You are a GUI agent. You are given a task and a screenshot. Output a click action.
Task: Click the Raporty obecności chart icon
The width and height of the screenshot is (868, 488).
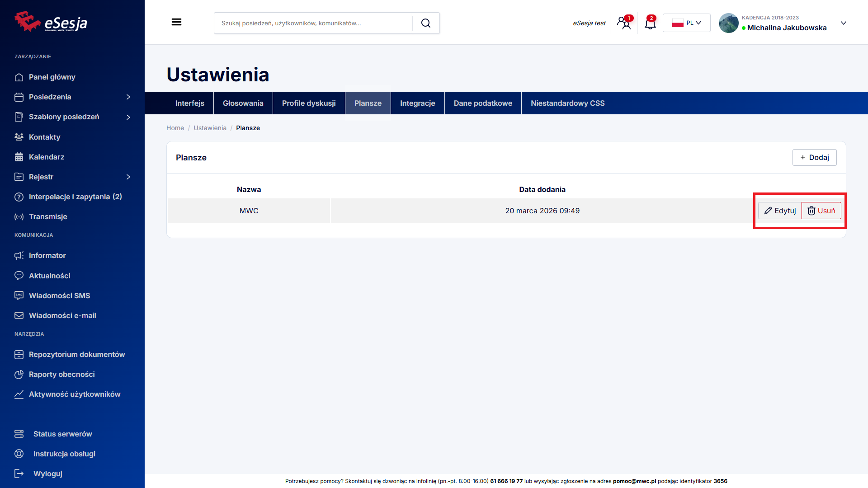tap(19, 374)
